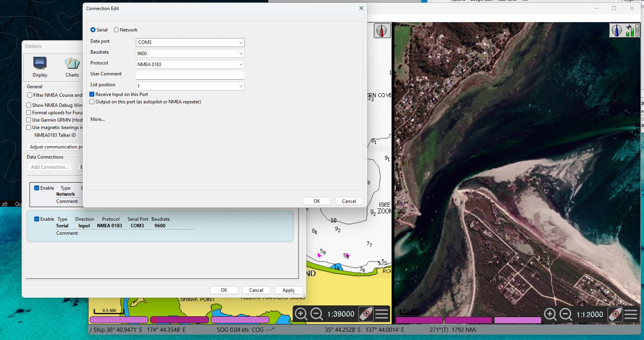
Task: Toggle Enable checkbox for Serial COM3 connection
Action: pyautogui.click(x=37, y=219)
